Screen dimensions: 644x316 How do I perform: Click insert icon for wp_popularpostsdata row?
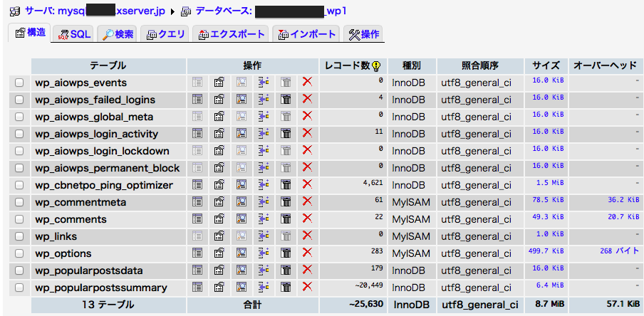click(x=264, y=270)
